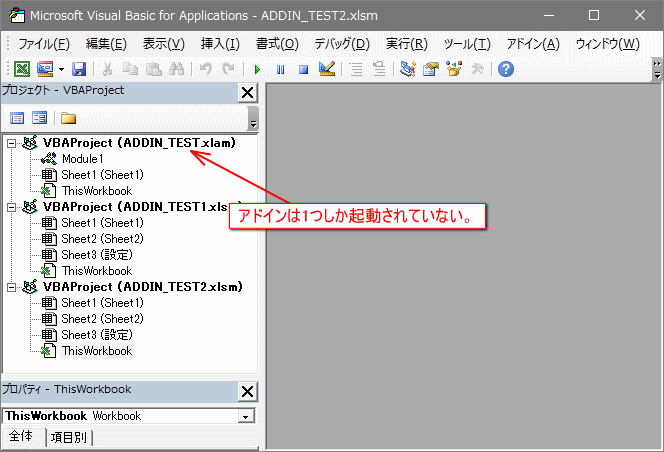The height and width of the screenshot is (452, 664).
Task: Open the ThisWorkbook Workbook object dropdown
Action: (x=246, y=416)
